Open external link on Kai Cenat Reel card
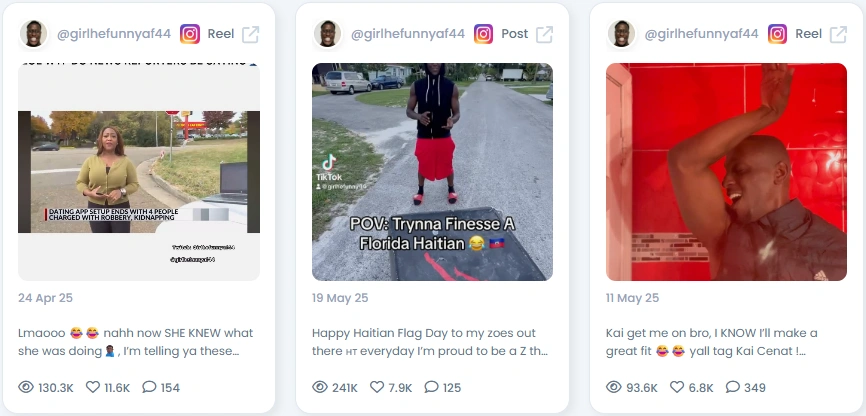 coord(838,34)
